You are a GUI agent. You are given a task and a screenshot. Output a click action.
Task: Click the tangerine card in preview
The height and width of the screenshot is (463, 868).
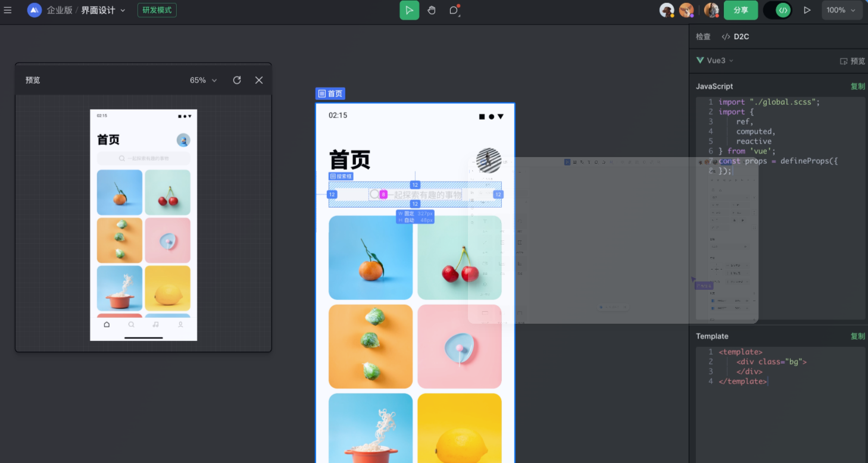point(120,192)
